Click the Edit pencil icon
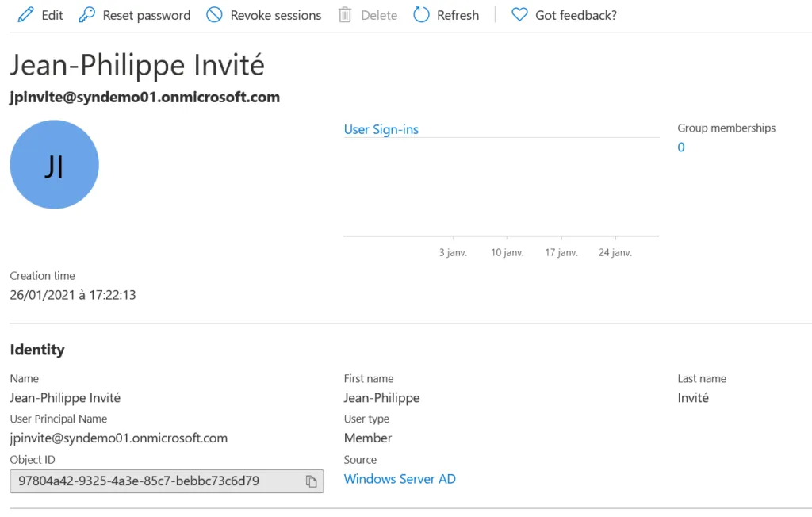Image resolution: width=812 pixels, height=517 pixels. click(x=26, y=15)
